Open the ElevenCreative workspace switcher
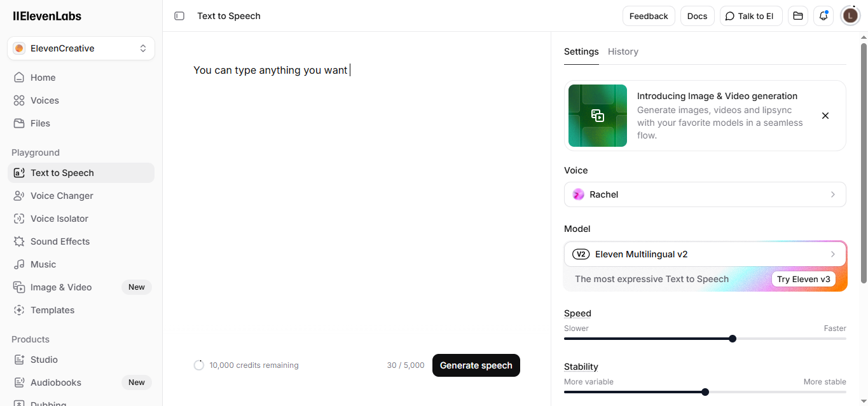The height and width of the screenshot is (406, 868). tap(80, 48)
